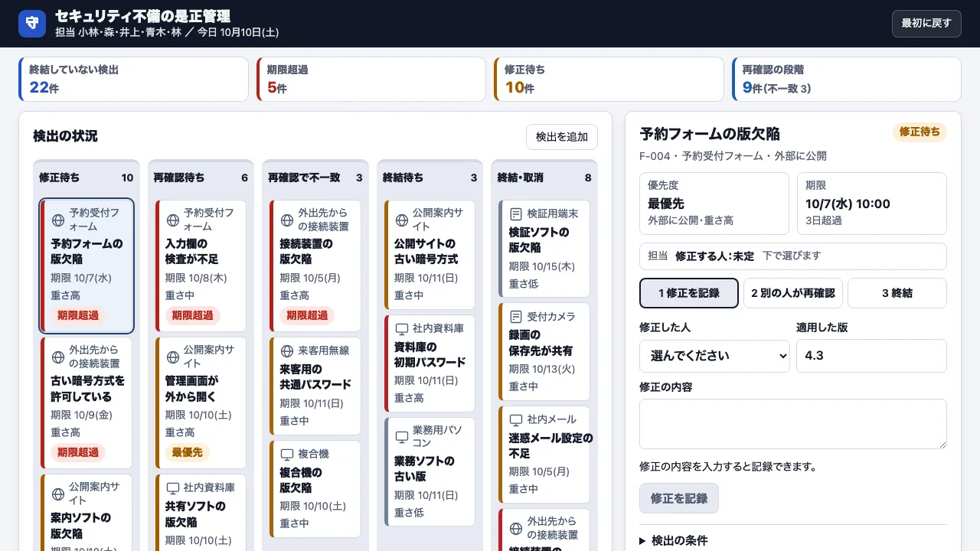Image resolution: width=980 pixels, height=551 pixels.
Task: Click globe icon on 案内ソフトの版欠陥 card
Action: [x=57, y=494]
